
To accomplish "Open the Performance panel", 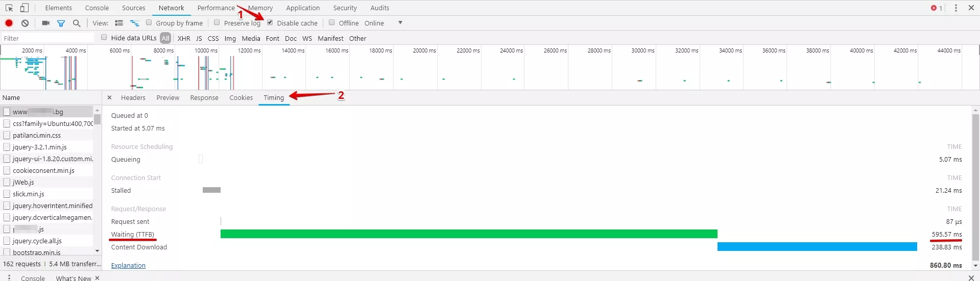I will pos(216,8).
